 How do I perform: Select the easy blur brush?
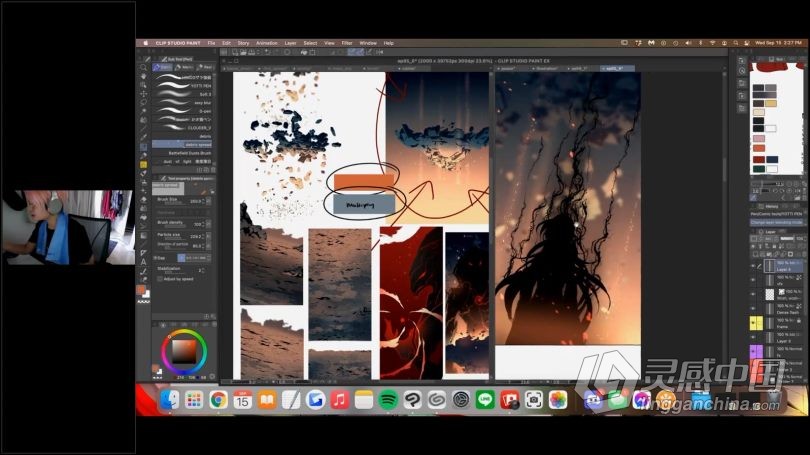pyautogui.click(x=183, y=103)
